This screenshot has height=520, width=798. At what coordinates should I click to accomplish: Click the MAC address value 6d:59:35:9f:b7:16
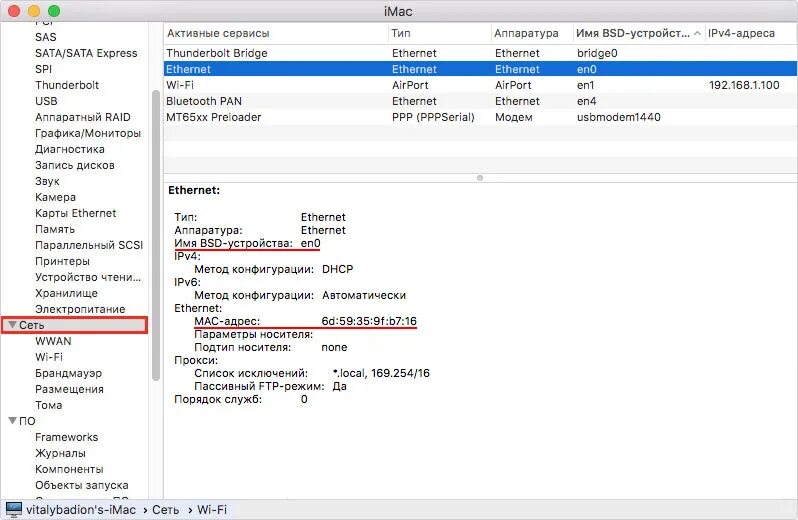(369, 321)
